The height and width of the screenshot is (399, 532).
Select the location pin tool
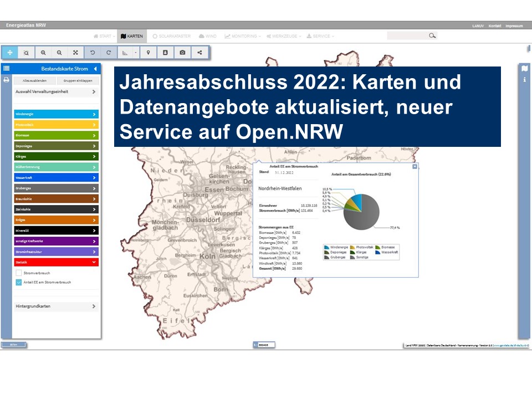tap(149, 53)
